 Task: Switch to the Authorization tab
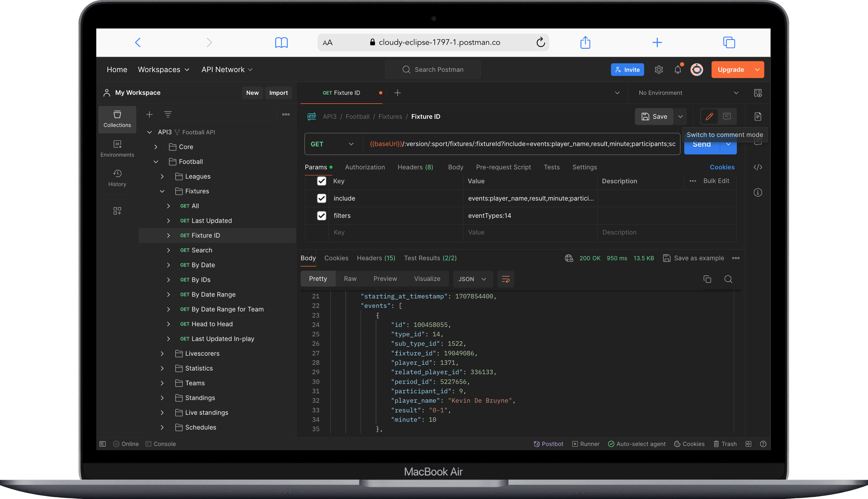point(365,167)
